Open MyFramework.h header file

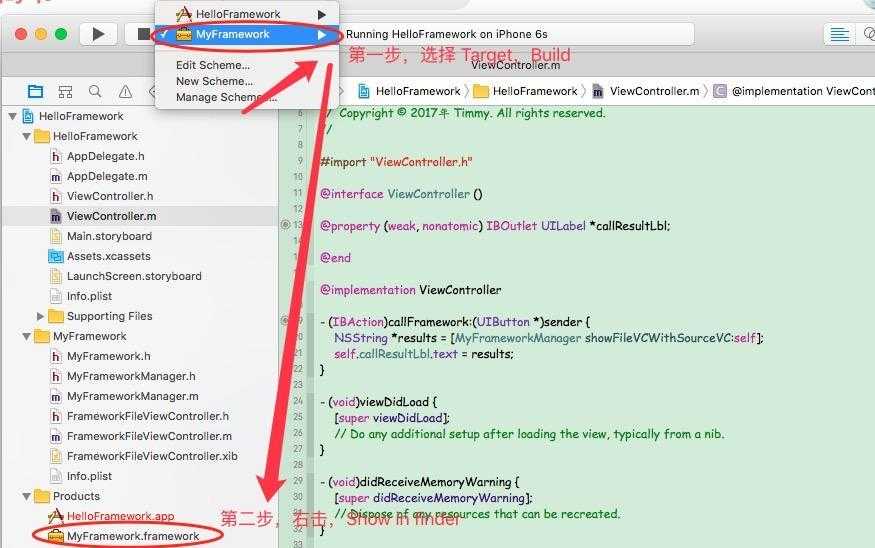coord(108,357)
